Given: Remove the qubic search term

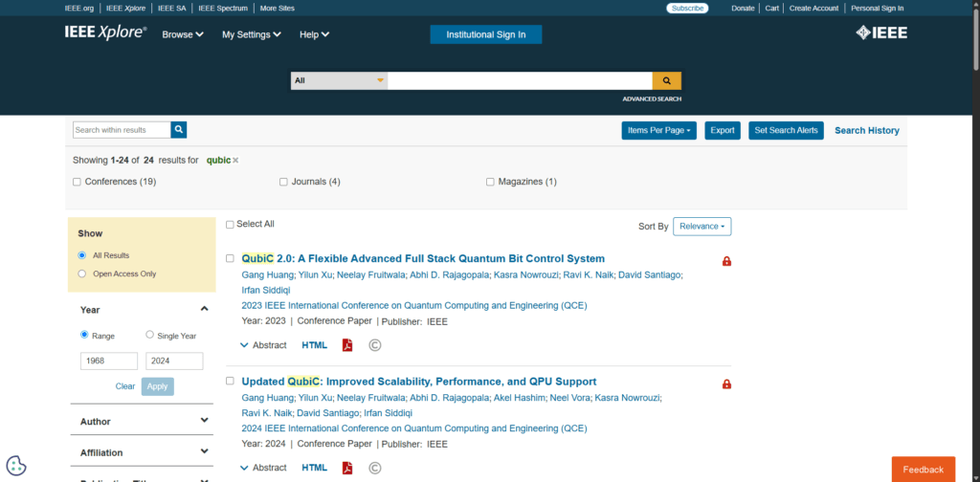Looking at the screenshot, I should click(x=235, y=161).
